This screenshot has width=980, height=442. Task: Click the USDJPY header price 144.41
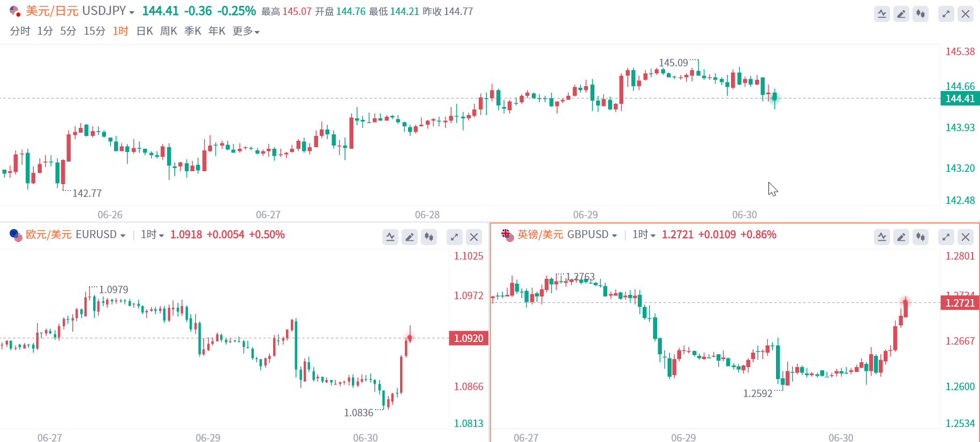pos(160,11)
